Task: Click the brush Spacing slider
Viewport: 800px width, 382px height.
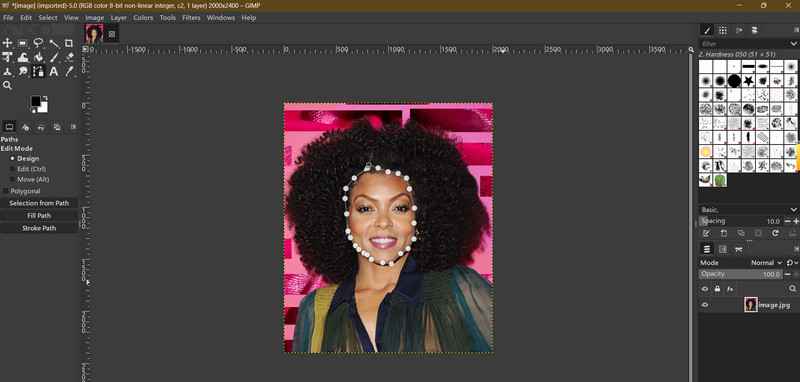Action: point(741,221)
